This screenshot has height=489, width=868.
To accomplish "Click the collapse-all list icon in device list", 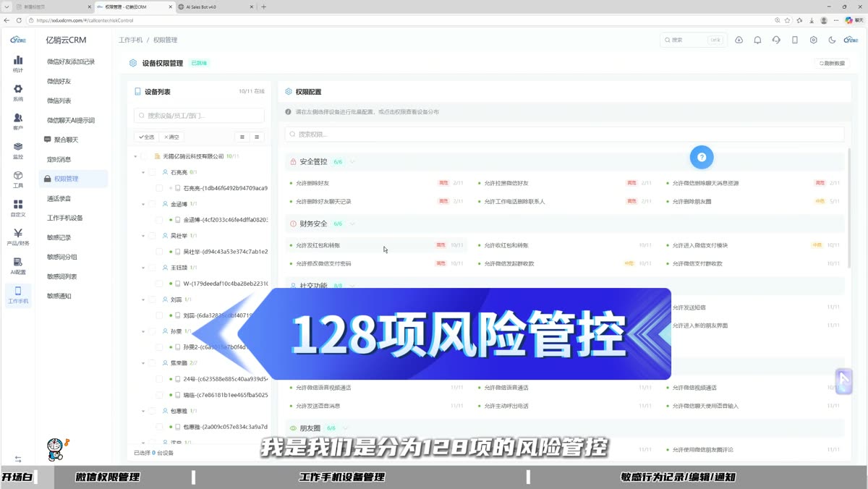I will click(257, 137).
